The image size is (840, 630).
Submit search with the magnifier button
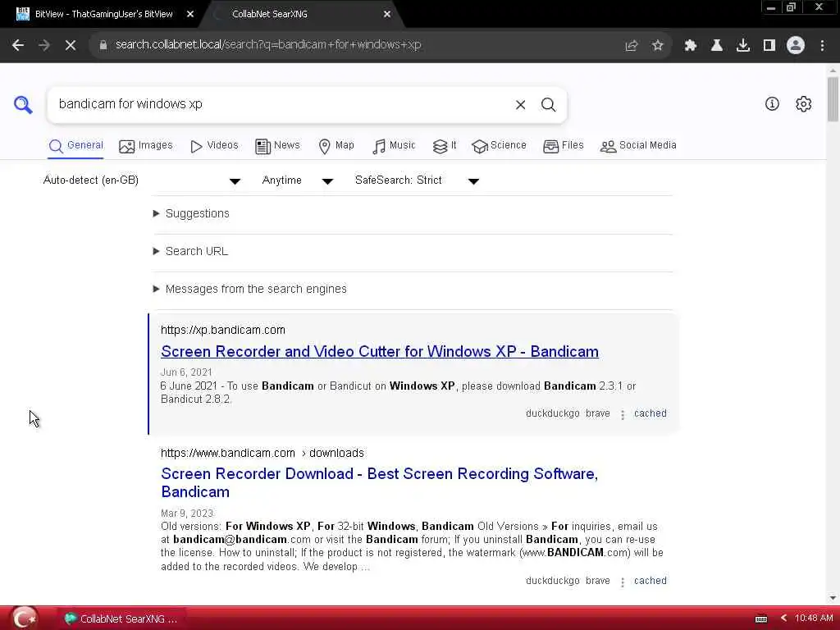548,105
